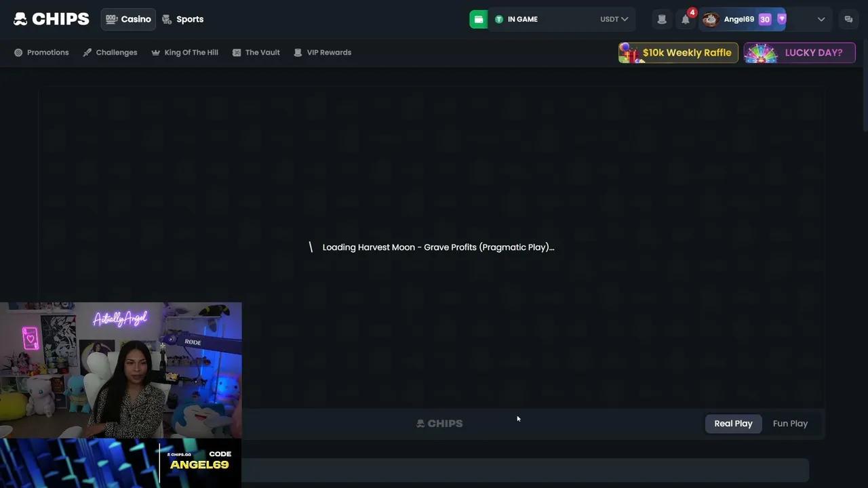868x488 pixels.
Task: Open the notifications bell
Action: 686,19
